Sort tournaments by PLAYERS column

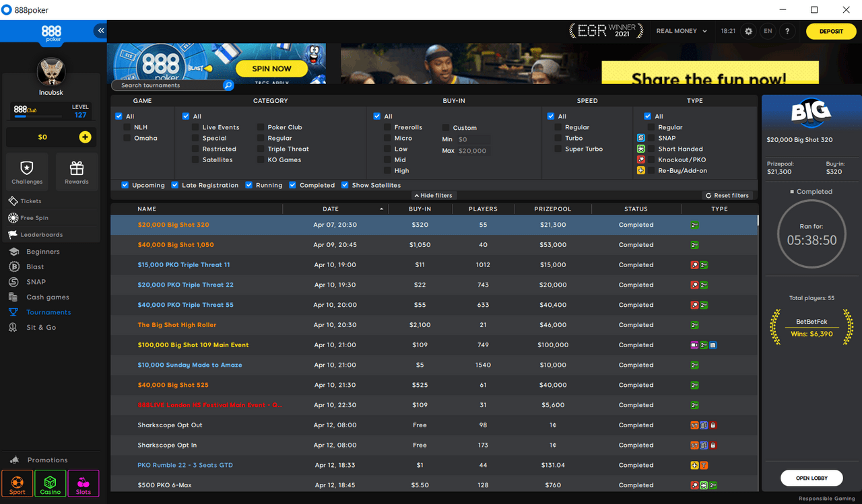tap(483, 209)
